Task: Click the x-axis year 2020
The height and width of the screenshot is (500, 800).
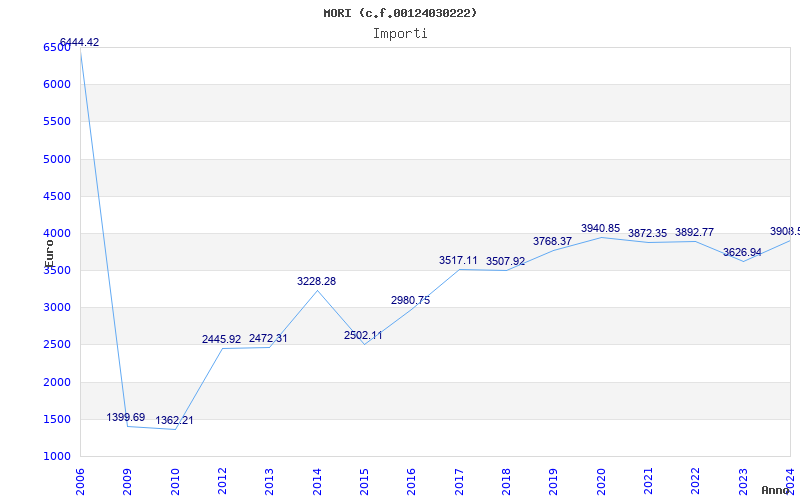Action: (x=601, y=482)
